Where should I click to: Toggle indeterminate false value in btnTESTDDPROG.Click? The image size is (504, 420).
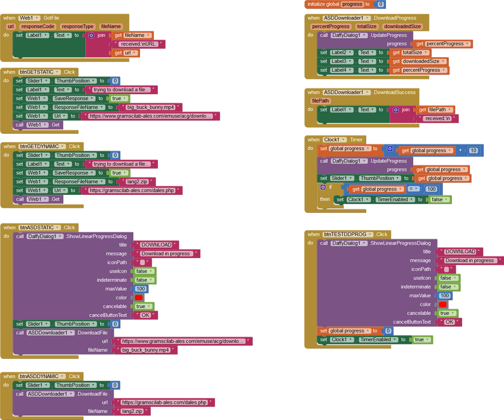point(449,287)
